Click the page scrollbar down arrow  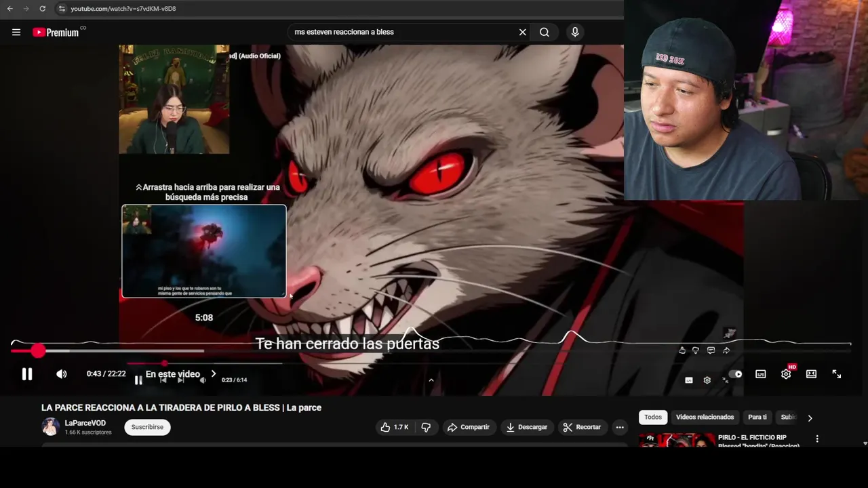pyautogui.click(x=865, y=443)
